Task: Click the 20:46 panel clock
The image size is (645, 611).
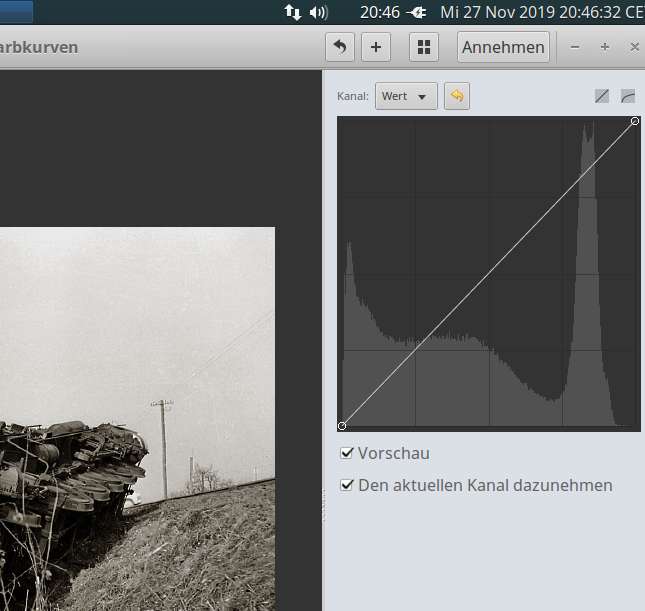Action: point(380,12)
